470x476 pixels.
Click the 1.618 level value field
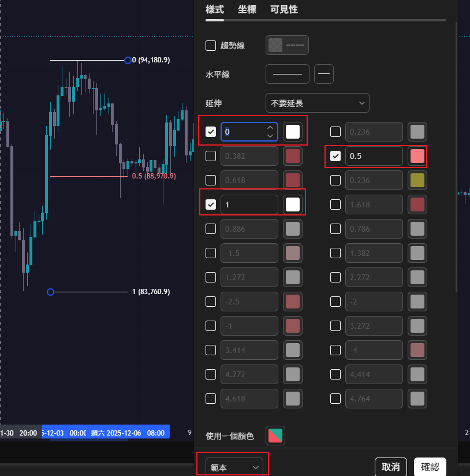coord(374,204)
